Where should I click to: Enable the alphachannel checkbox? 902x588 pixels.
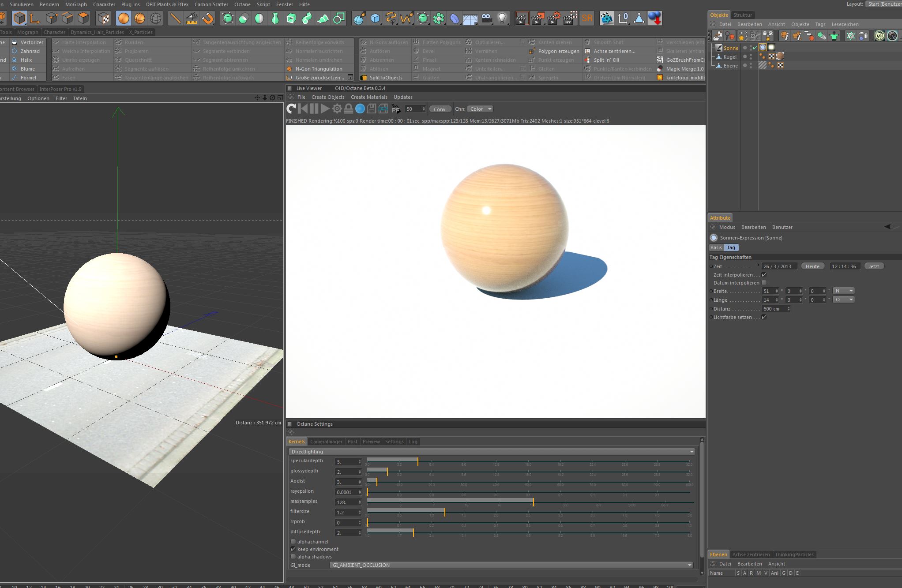(293, 542)
